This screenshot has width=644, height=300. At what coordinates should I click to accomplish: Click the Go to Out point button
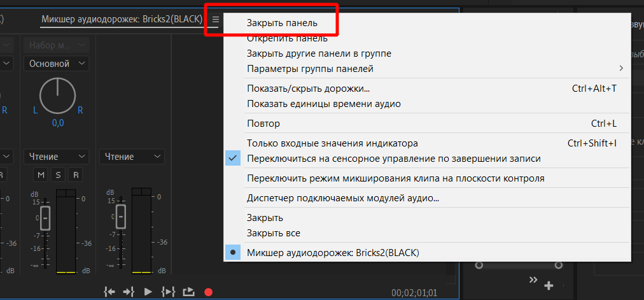click(129, 292)
